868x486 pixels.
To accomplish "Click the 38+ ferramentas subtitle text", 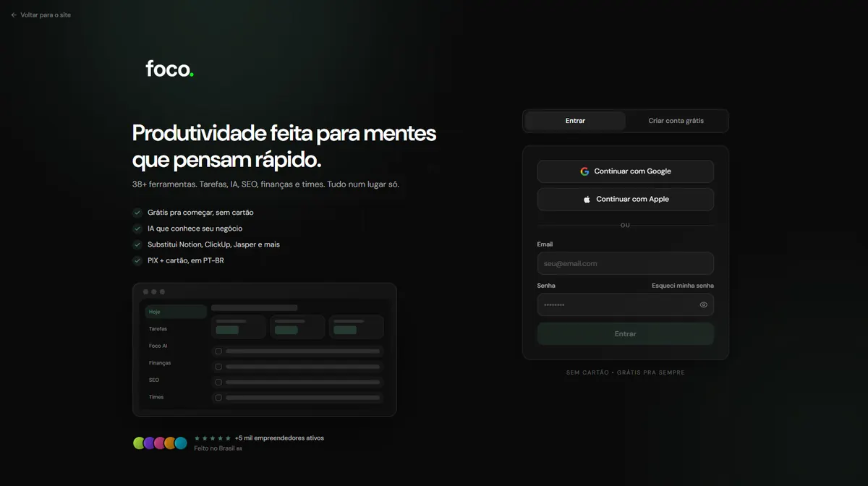I will 265,184.
